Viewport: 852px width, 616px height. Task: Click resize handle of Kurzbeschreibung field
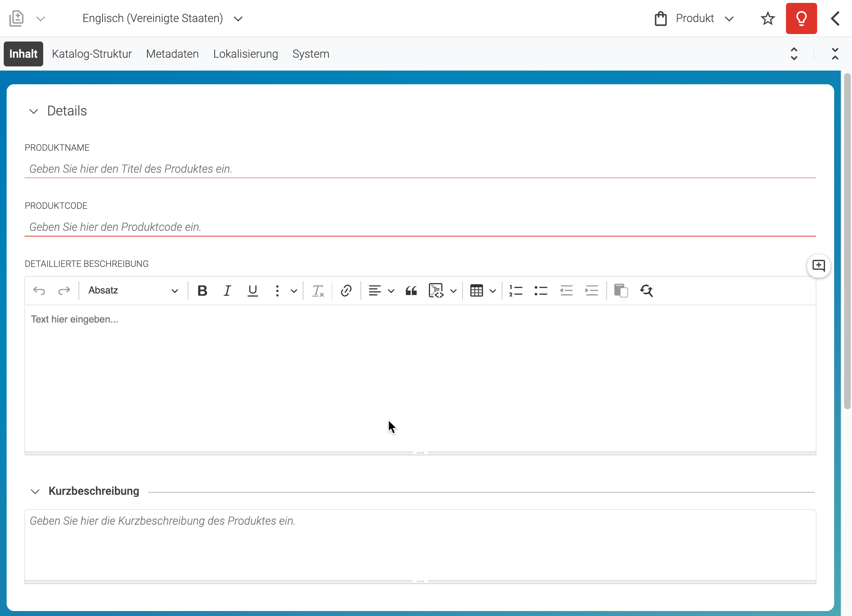click(x=420, y=582)
